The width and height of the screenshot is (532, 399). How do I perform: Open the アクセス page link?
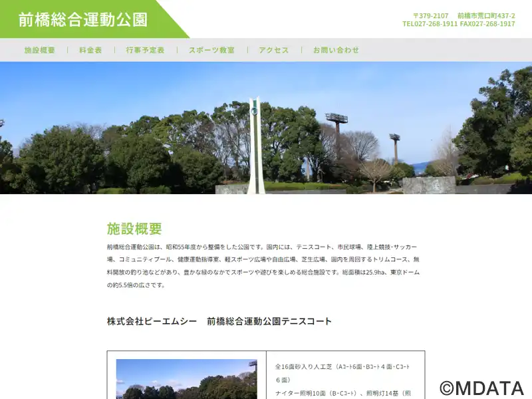(274, 51)
